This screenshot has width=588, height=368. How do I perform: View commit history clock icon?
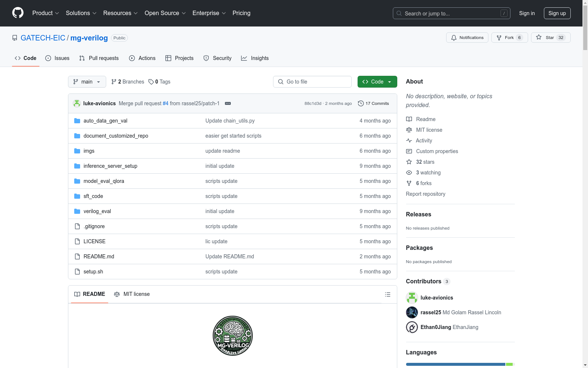[361, 103]
